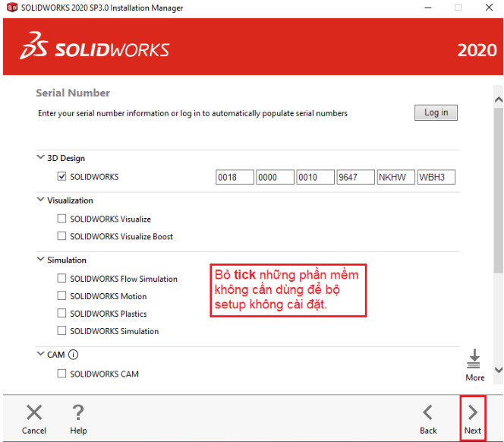The height and width of the screenshot is (442, 504).
Task: Tick the SOLIDWORKS Flow Simulation checkbox
Action: [62, 279]
